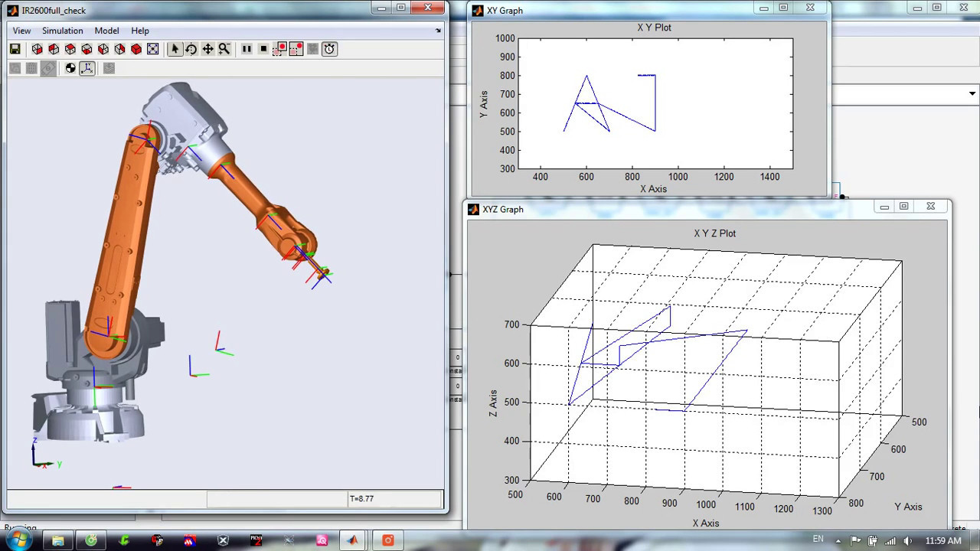Screen dimensions: 980x551
Task: Pause the running simulation animation
Action: coord(247,49)
